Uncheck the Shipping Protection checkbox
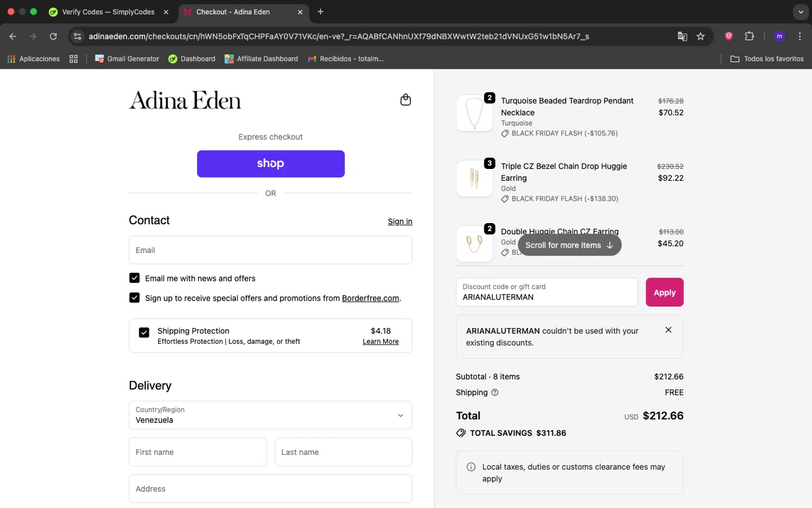 144,333
